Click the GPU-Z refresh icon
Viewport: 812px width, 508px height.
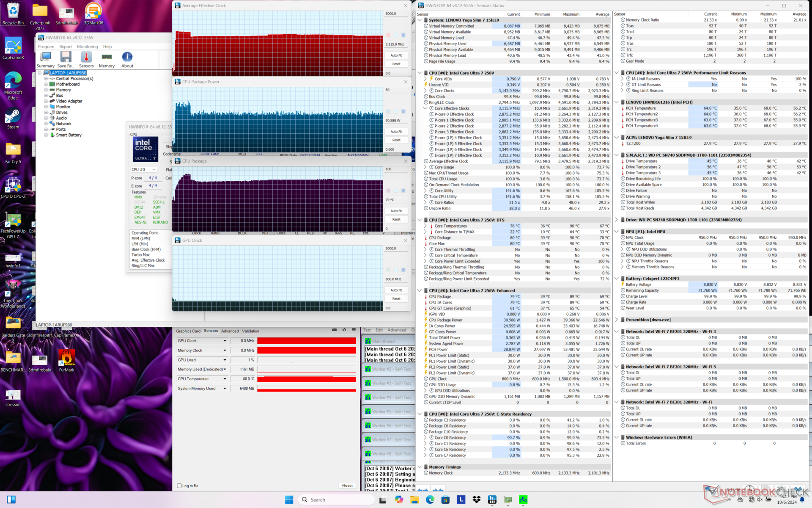(x=344, y=330)
